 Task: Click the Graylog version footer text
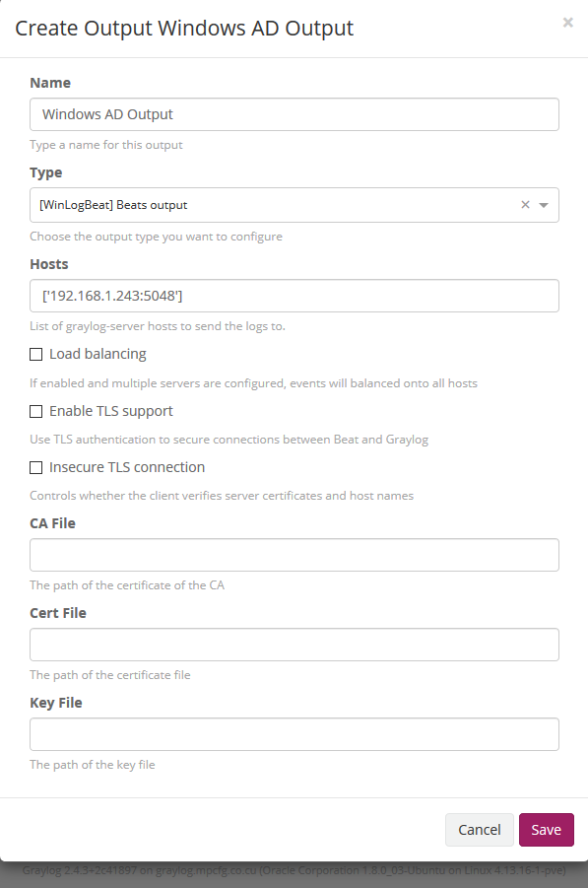(294, 870)
